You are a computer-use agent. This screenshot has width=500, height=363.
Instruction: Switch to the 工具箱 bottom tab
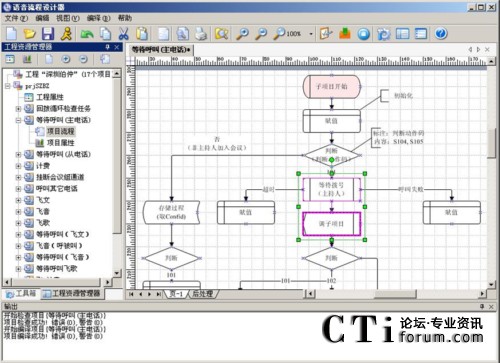coord(21,294)
